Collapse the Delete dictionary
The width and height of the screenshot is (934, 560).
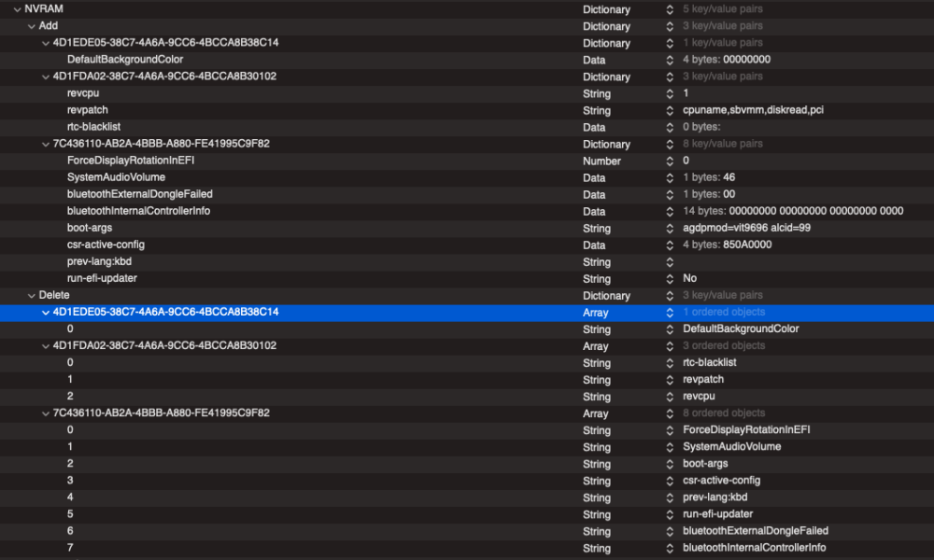coord(32,296)
